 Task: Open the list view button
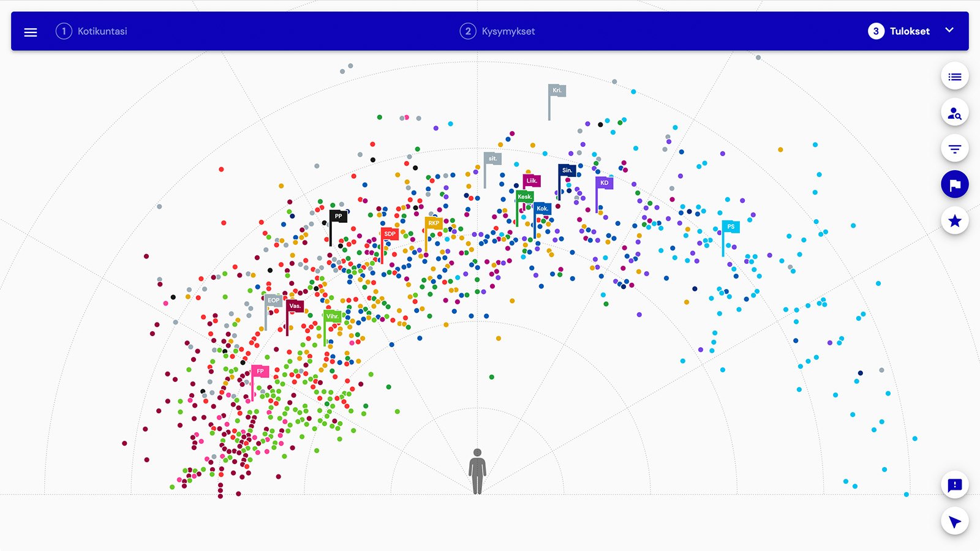[954, 77]
